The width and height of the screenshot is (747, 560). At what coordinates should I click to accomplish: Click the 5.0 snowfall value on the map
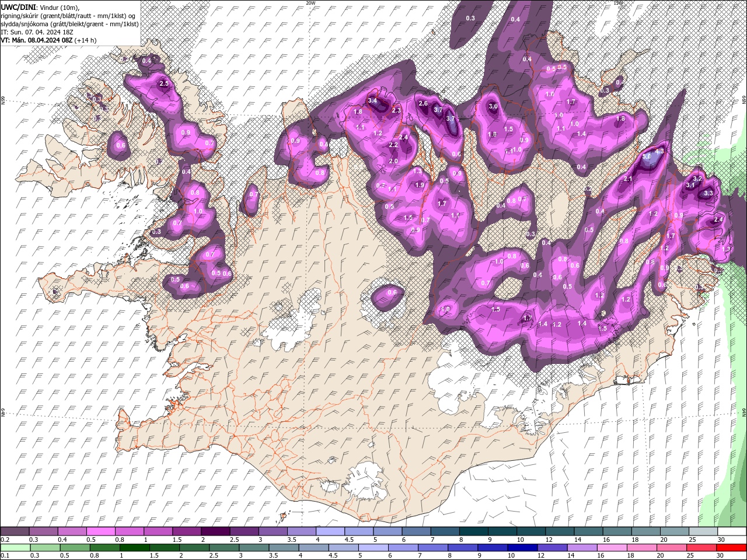647,157
